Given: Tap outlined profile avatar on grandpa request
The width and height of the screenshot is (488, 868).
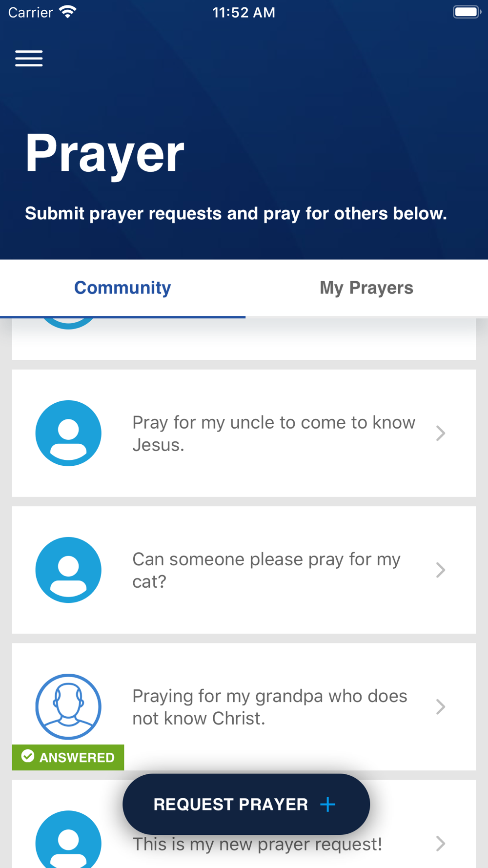Looking at the screenshot, I should coord(68,706).
